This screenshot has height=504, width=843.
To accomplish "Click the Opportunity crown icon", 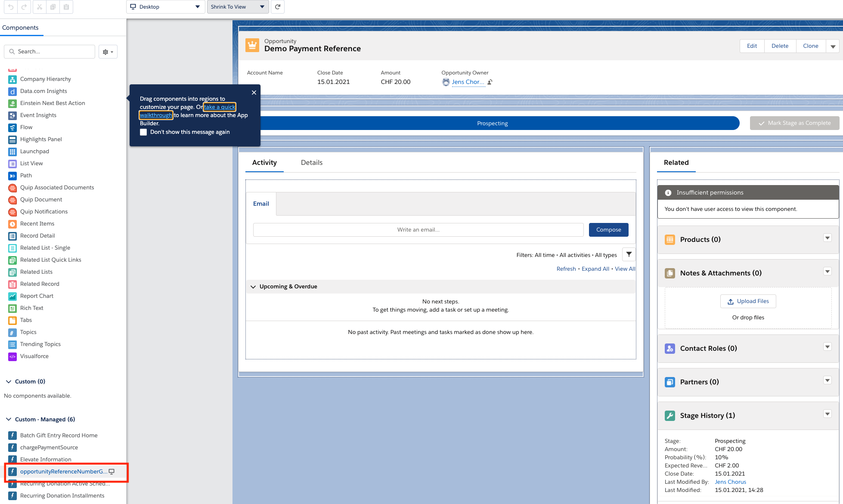I will point(252,45).
